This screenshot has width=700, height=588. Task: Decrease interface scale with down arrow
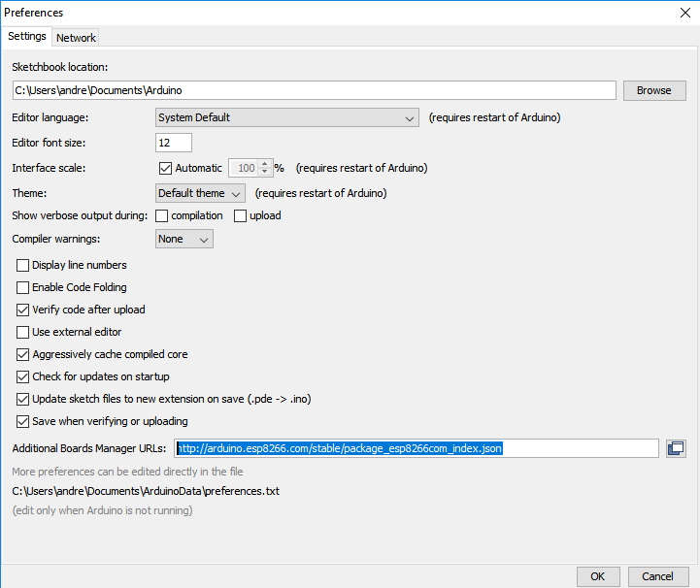(x=265, y=172)
